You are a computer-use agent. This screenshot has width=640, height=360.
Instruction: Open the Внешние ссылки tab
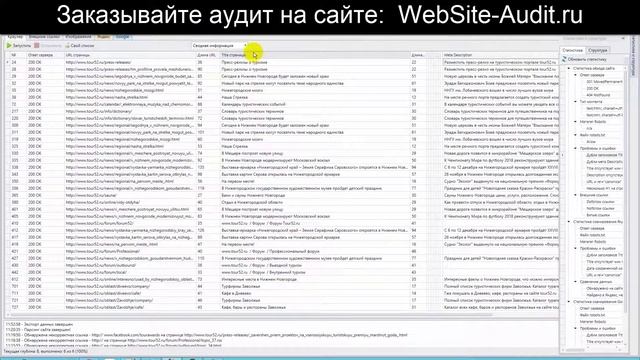click(44, 37)
